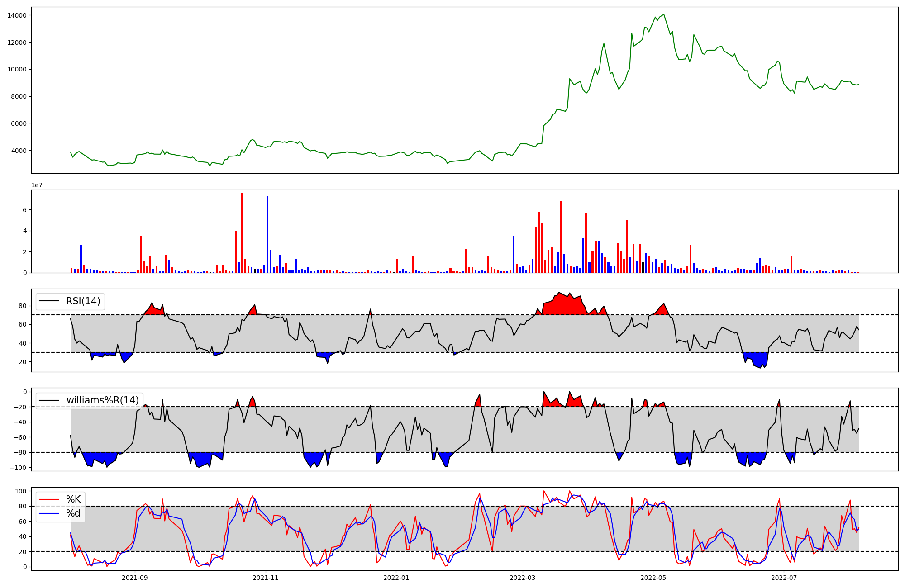Click the tallest blue volume bar
The height and width of the screenshot is (588, 905).
coord(267,234)
